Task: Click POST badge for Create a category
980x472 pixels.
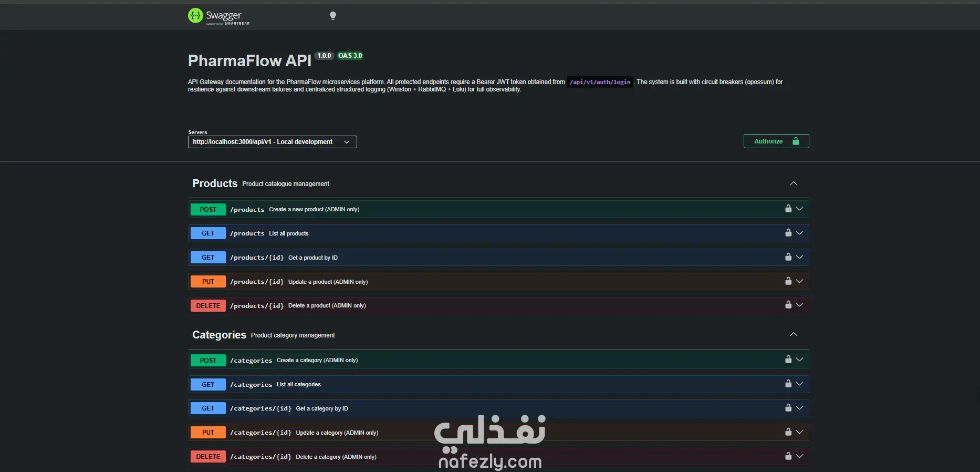Action: point(208,360)
